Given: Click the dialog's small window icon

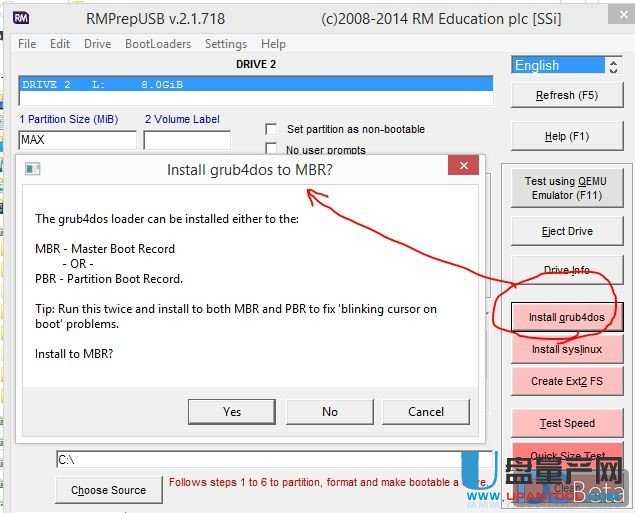Looking at the screenshot, I should (32, 169).
